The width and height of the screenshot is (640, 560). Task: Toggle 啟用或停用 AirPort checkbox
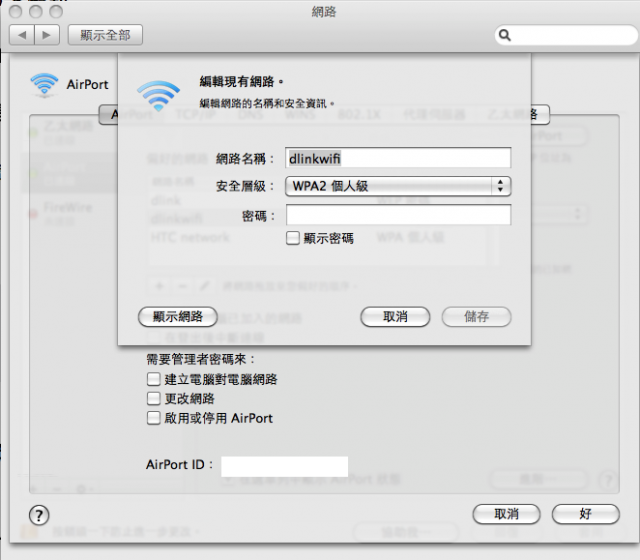coord(153,418)
